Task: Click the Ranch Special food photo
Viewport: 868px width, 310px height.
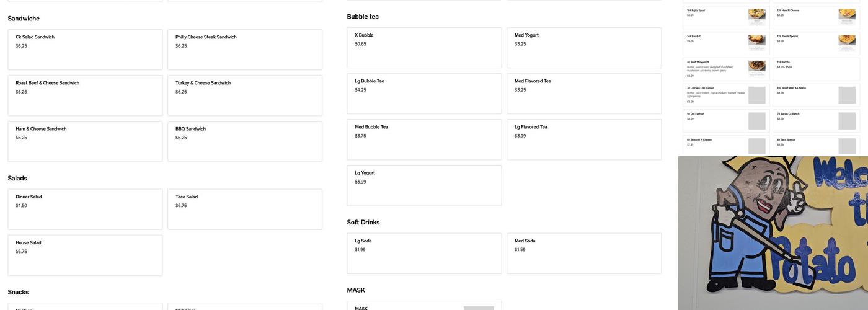Action: click(x=847, y=42)
